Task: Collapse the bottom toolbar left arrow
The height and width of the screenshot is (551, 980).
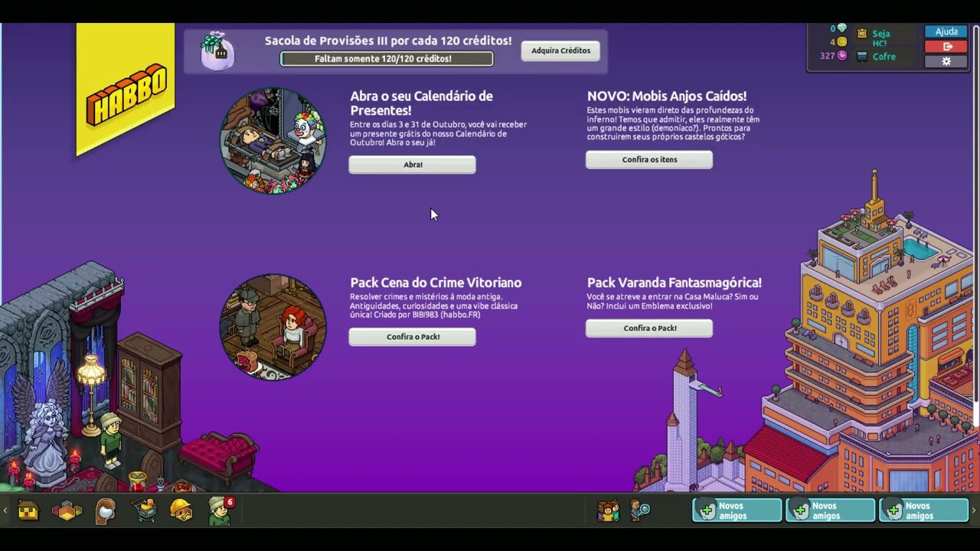Action: pos(5,510)
